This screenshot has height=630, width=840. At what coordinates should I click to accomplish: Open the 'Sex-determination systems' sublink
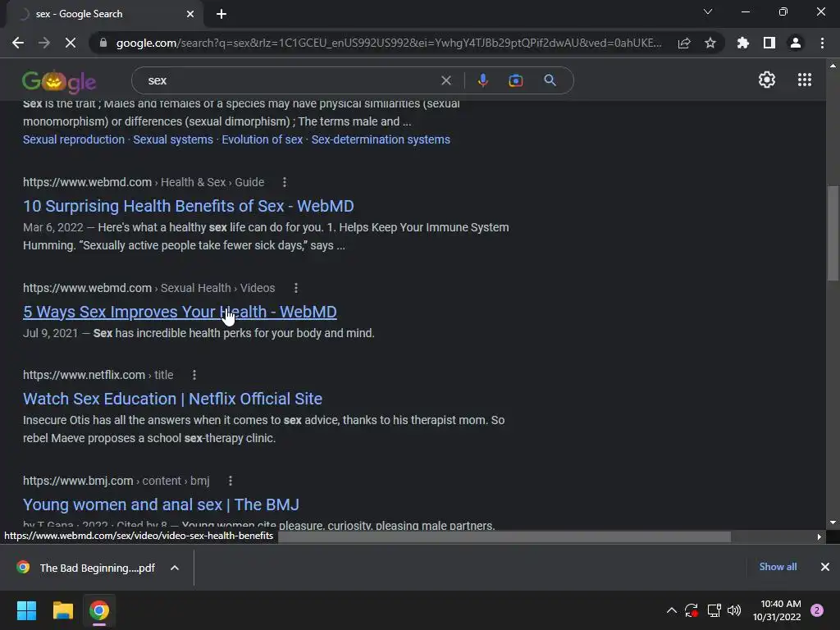(x=381, y=139)
